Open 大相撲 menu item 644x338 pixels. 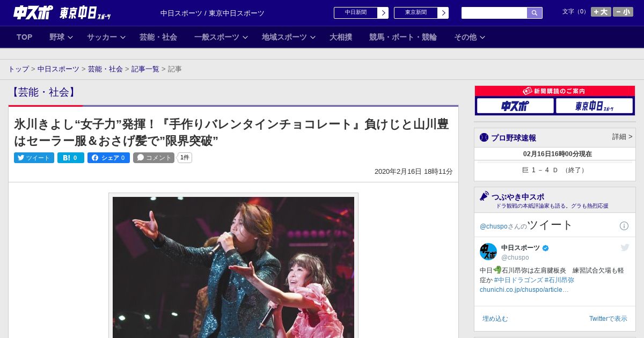pos(341,37)
